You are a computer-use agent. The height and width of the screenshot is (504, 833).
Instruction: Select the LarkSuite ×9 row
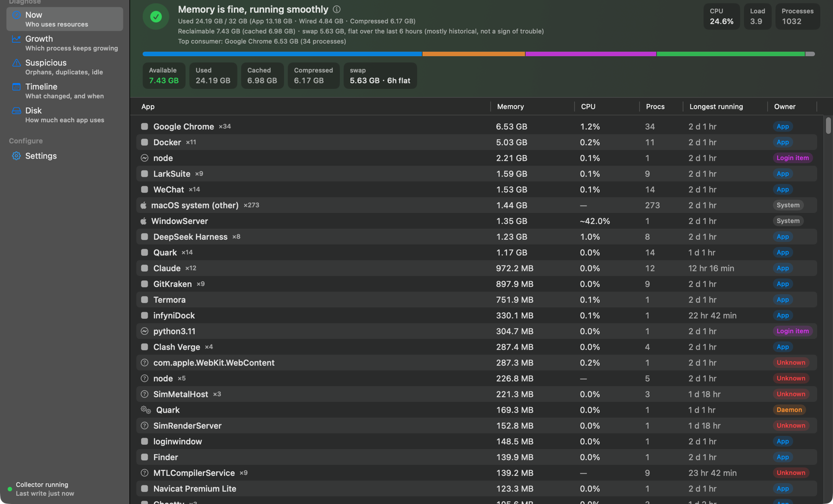[x=476, y=174]
